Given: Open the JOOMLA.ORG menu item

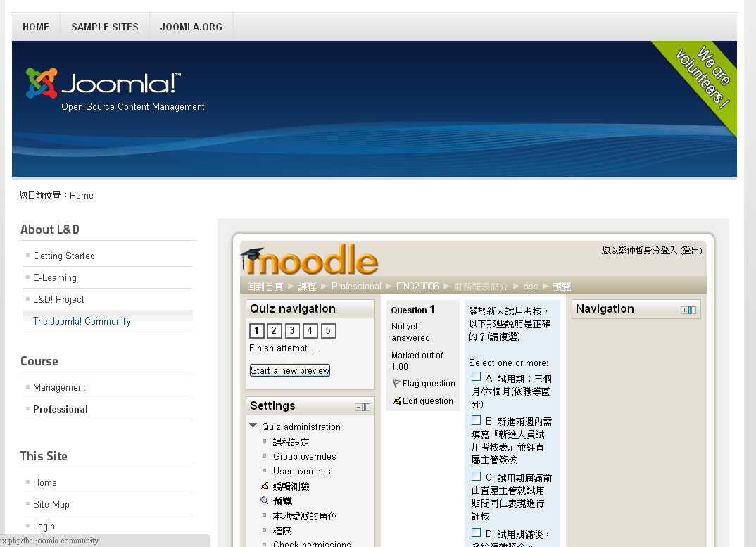Looking at the screenshot, I should point(191,27).
